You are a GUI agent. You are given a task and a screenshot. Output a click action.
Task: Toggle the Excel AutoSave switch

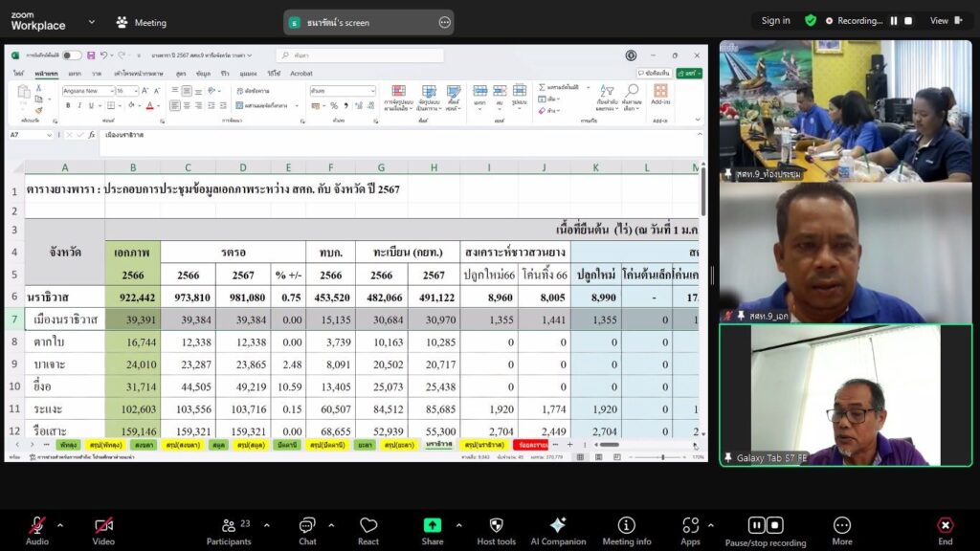[72, 55]
